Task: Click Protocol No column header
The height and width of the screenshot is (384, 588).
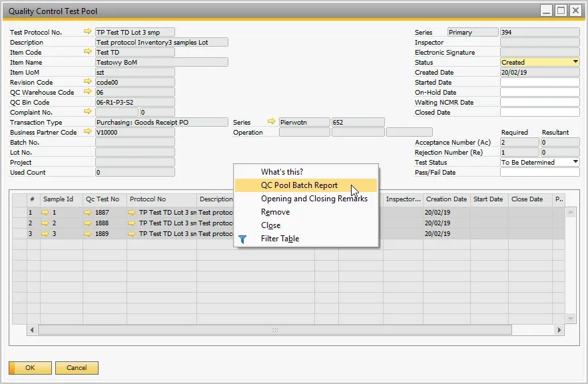Action: tap(162, 199)
